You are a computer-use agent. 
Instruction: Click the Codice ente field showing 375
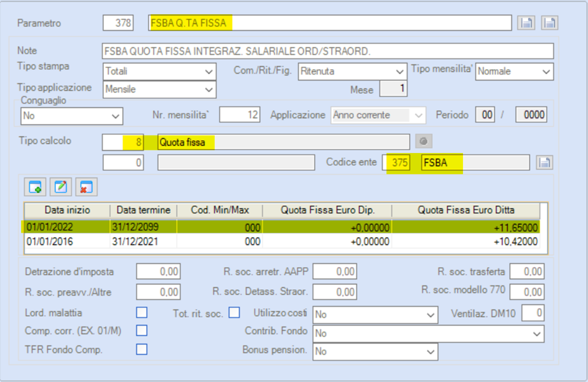pos(397,163)
